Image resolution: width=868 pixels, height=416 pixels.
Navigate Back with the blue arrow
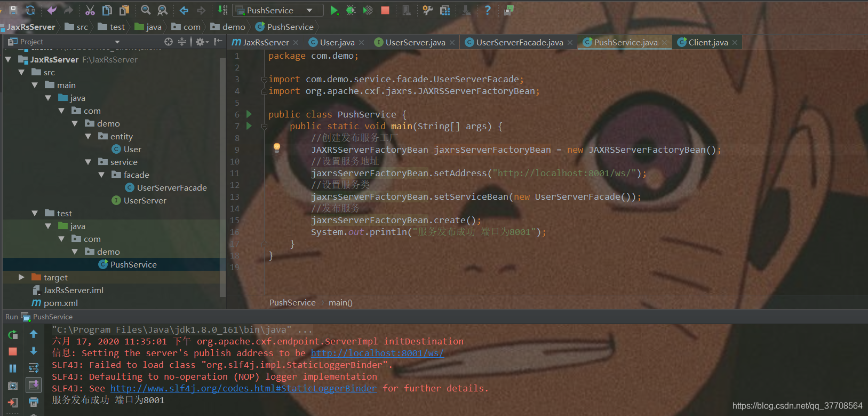[184, 10]
